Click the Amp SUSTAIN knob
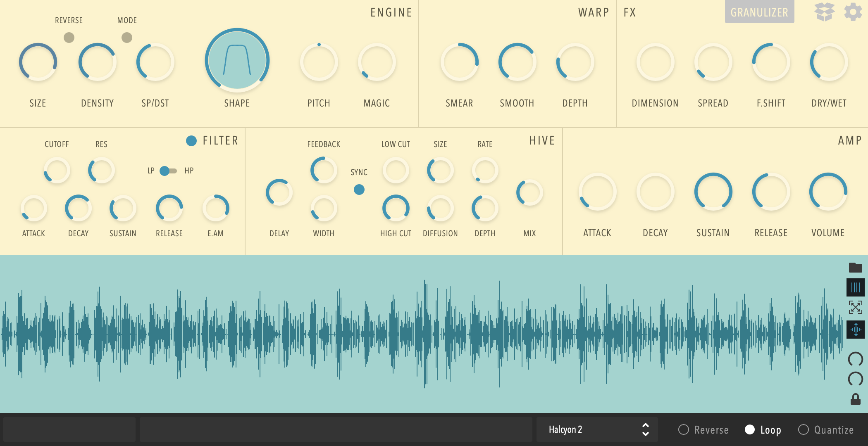Viewport: 868px width, 446px height. coord(713,192)
